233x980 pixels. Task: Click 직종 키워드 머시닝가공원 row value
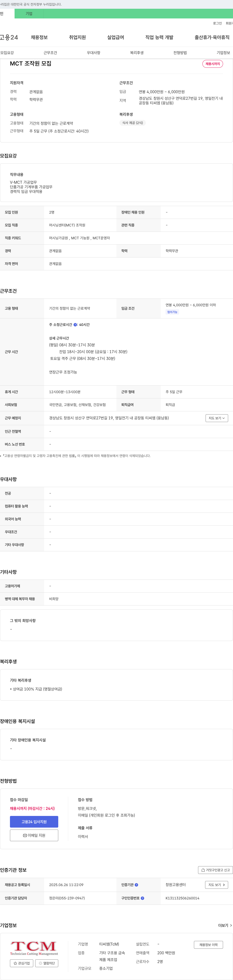pyautogui.click(x=80, y=238)
